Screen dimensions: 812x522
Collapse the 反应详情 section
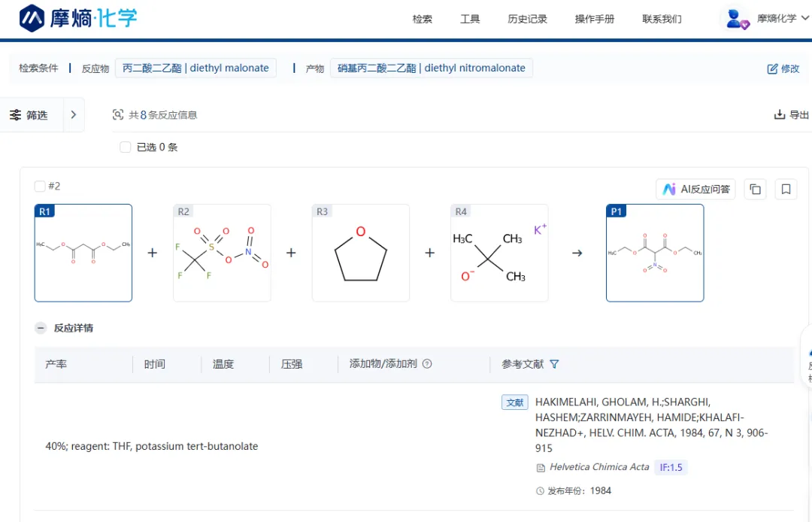(x=41, y=328)
